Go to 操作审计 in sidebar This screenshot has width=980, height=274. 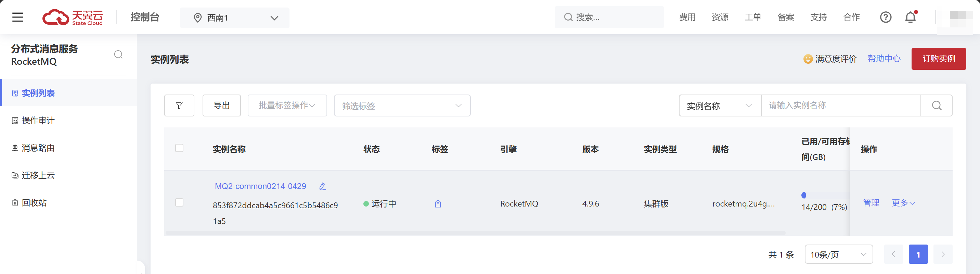38,121
